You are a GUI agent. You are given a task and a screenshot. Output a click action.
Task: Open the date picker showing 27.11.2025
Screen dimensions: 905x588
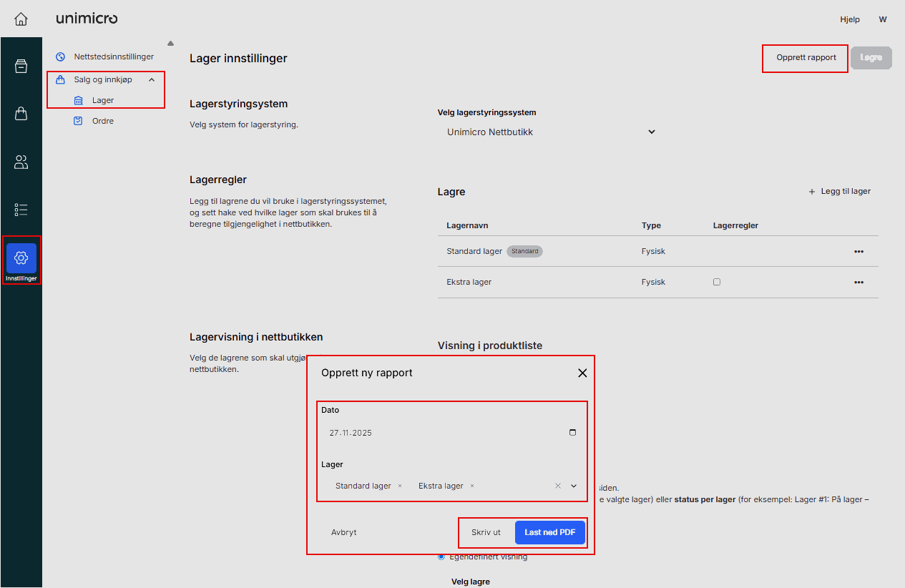(x=572, y=432)
